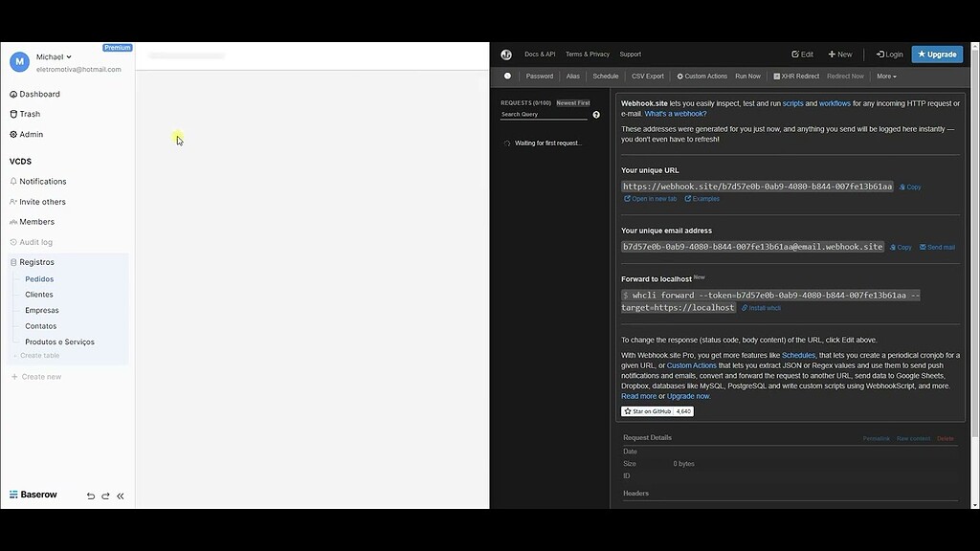Click the Webhook.site logo icon
Viewport: 980px width, 551px height.
(x=507, y=54)
